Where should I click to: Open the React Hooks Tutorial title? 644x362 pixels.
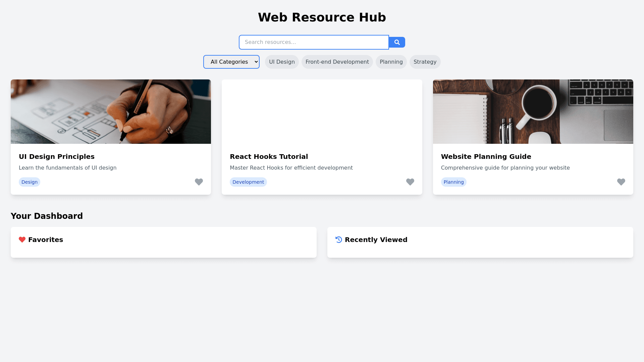(269, 157)
